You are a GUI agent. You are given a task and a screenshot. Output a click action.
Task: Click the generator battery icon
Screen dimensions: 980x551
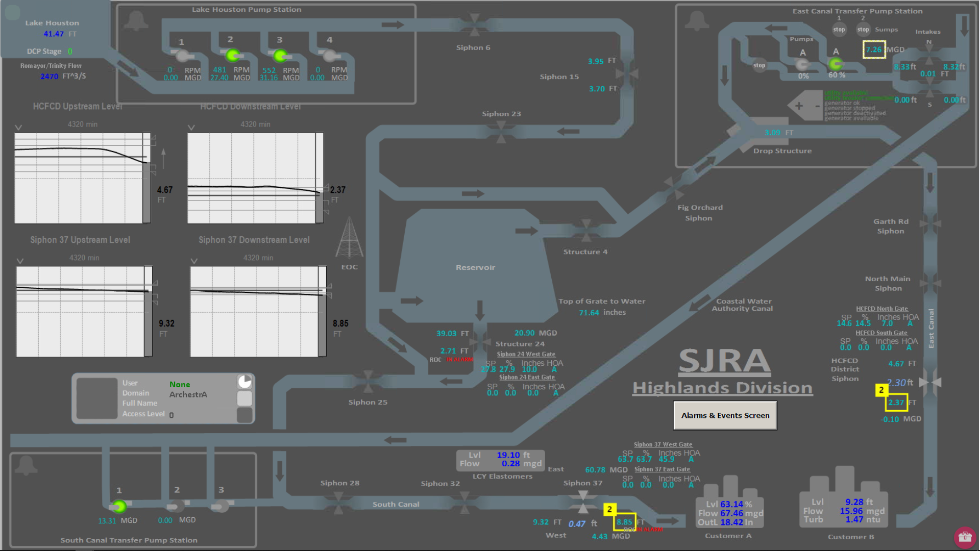point(804,106)
